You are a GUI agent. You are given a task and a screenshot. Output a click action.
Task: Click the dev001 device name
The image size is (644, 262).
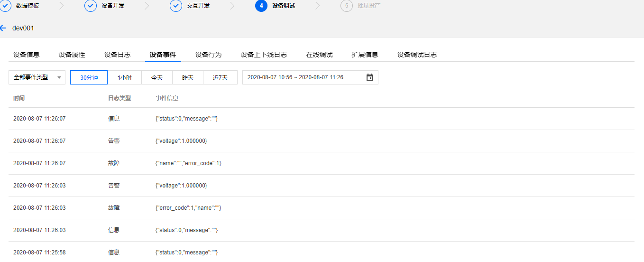[23, 28]
